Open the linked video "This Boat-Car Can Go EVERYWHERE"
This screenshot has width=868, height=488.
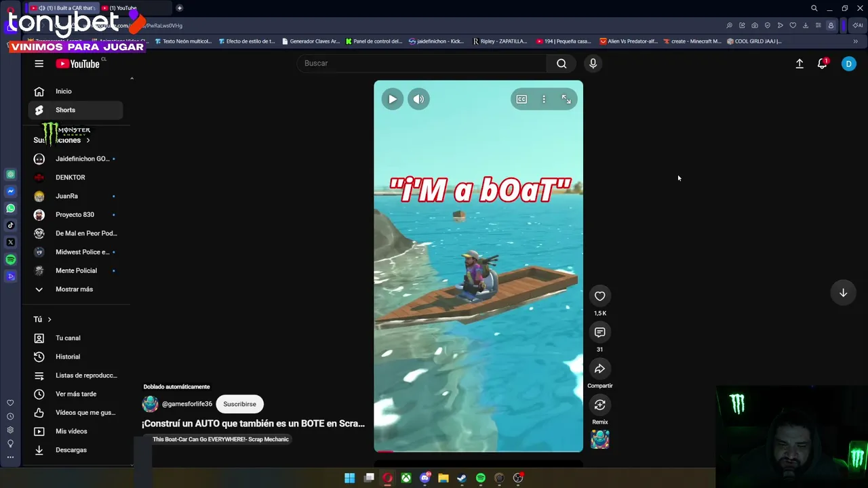pos(221,439)
